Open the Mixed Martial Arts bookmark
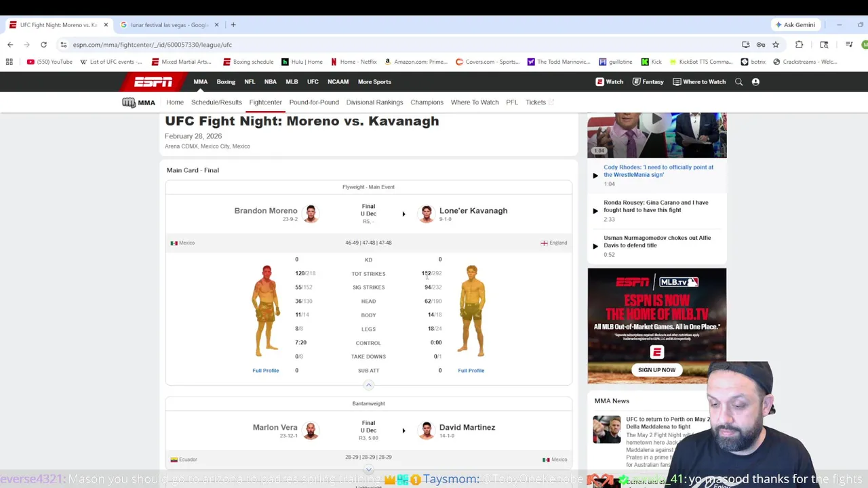 [x=181, y=62]
